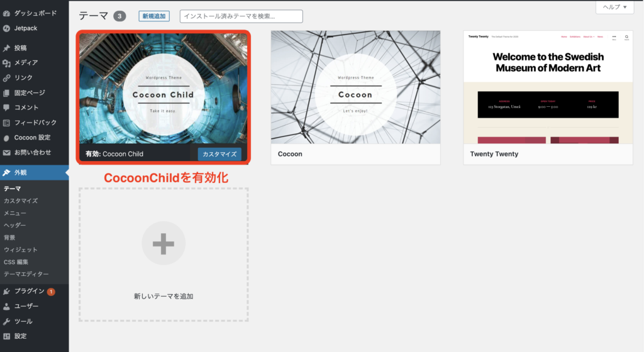Click the 新しいテーマを追加 label
Screen dimensions: 644x352
(164, 296)
